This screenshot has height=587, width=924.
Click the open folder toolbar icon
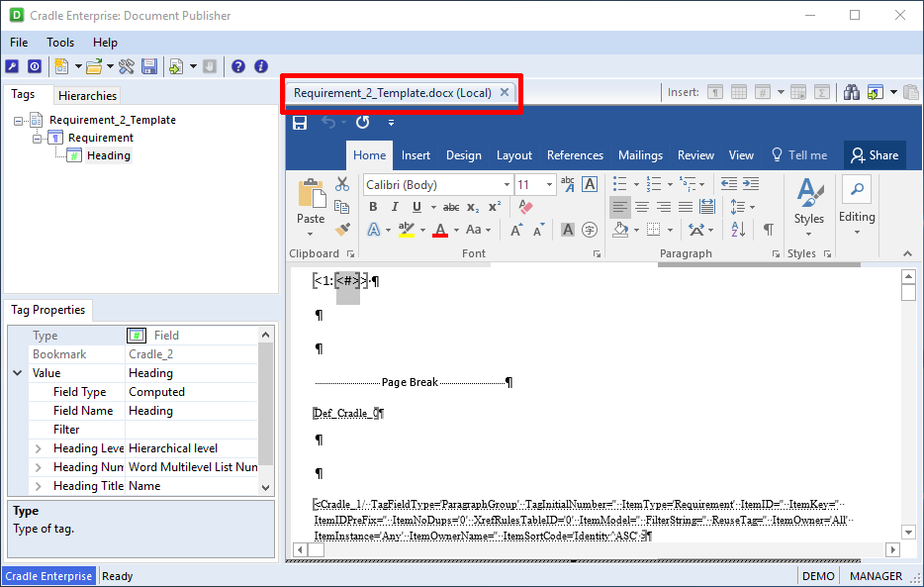(x=94, y=66)
